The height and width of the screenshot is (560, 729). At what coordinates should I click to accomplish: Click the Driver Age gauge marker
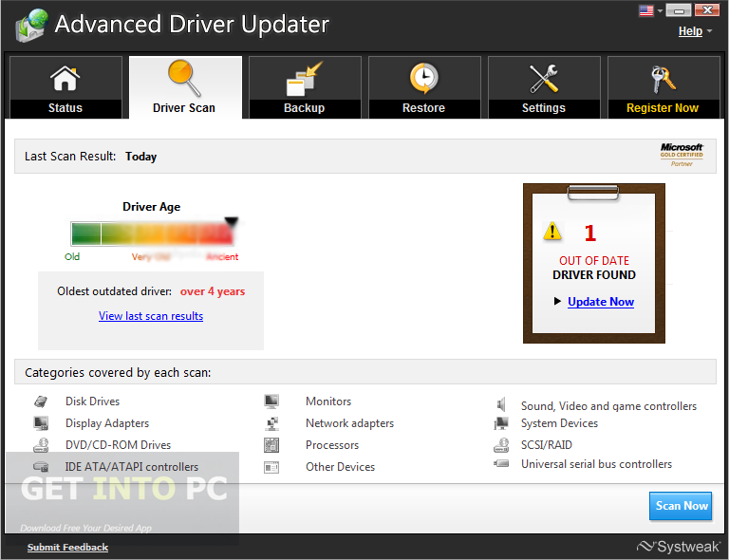[x=231, y=221]
